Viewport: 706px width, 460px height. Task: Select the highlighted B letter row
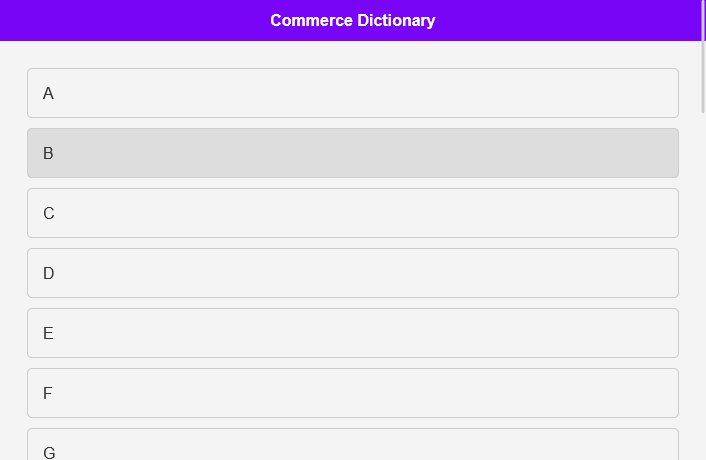[x=352, y=153]
